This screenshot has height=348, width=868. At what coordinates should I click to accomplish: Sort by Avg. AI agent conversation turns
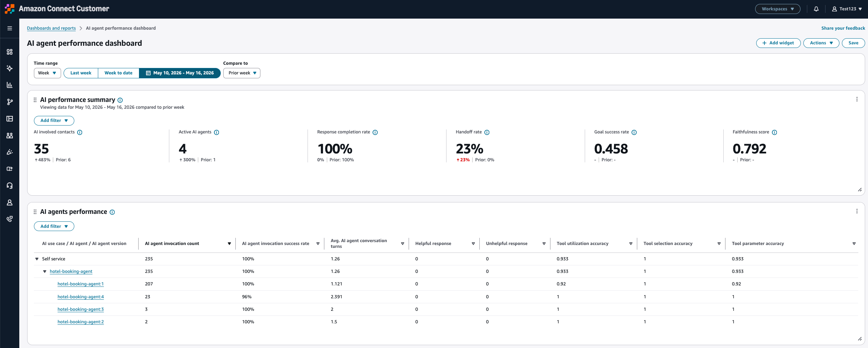click(x=403, y=244)
